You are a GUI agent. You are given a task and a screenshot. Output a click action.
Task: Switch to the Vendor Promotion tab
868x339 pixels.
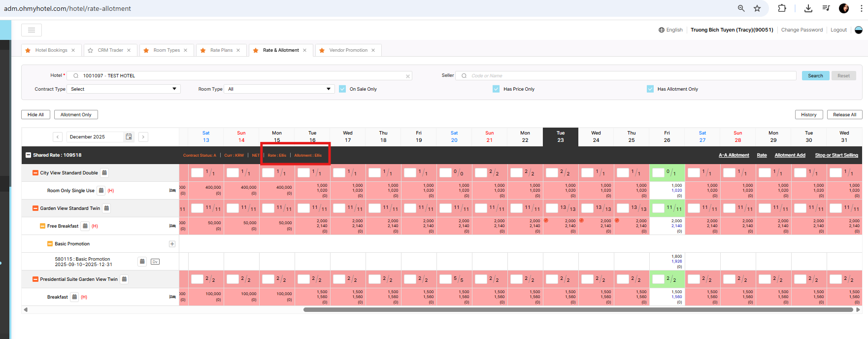[348, 50]
